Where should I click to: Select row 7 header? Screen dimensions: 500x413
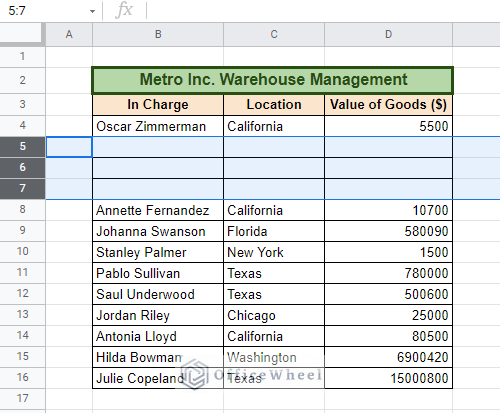click(x=22, y=189)
